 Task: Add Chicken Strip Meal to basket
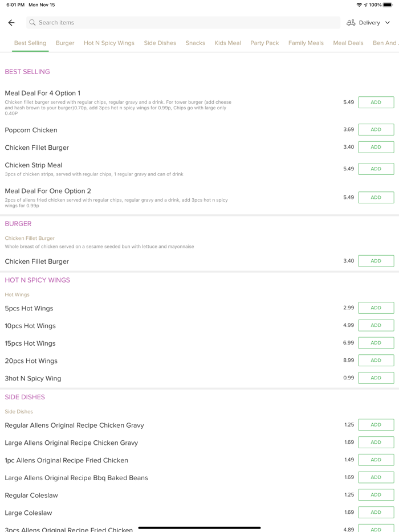pyautogui.click(x=376, y=169)
